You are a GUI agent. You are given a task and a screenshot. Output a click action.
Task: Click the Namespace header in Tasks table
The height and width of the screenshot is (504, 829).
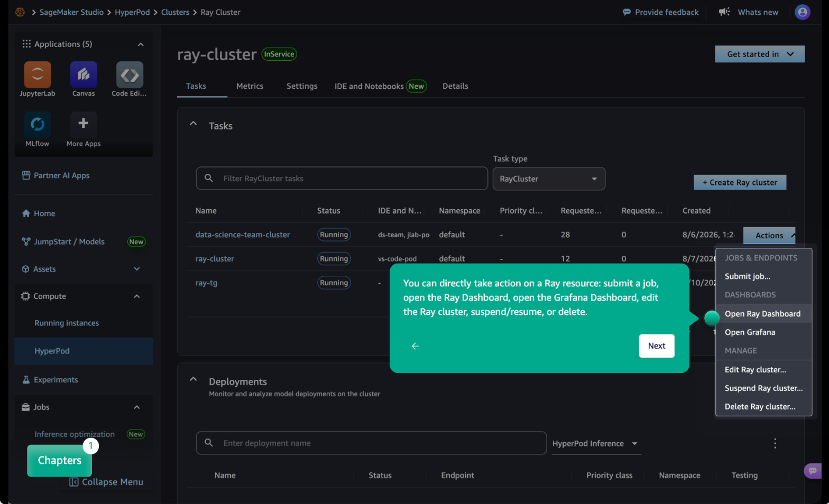tap(459, 211)
